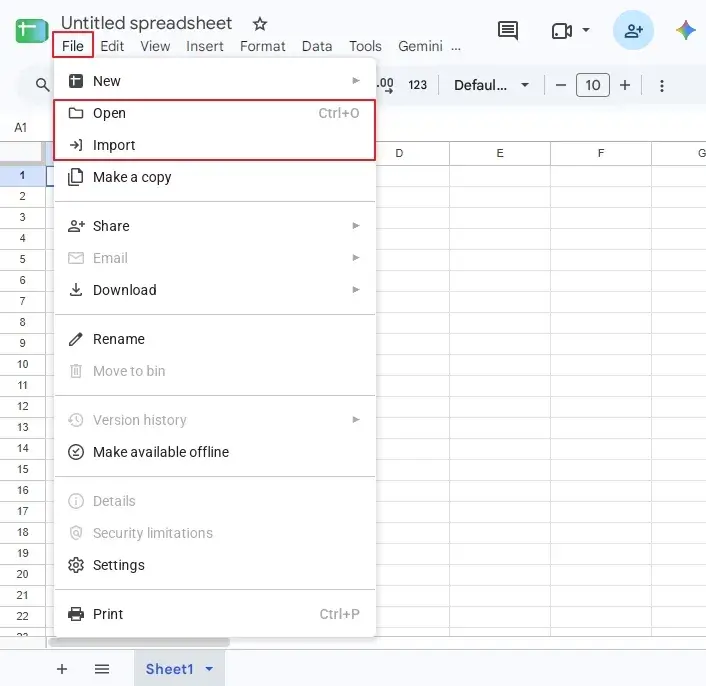Image resolution: width=706 pixels, height=686 pixels.
Task: Click the Google Sheets home logo
Action: tap(32, 31)
